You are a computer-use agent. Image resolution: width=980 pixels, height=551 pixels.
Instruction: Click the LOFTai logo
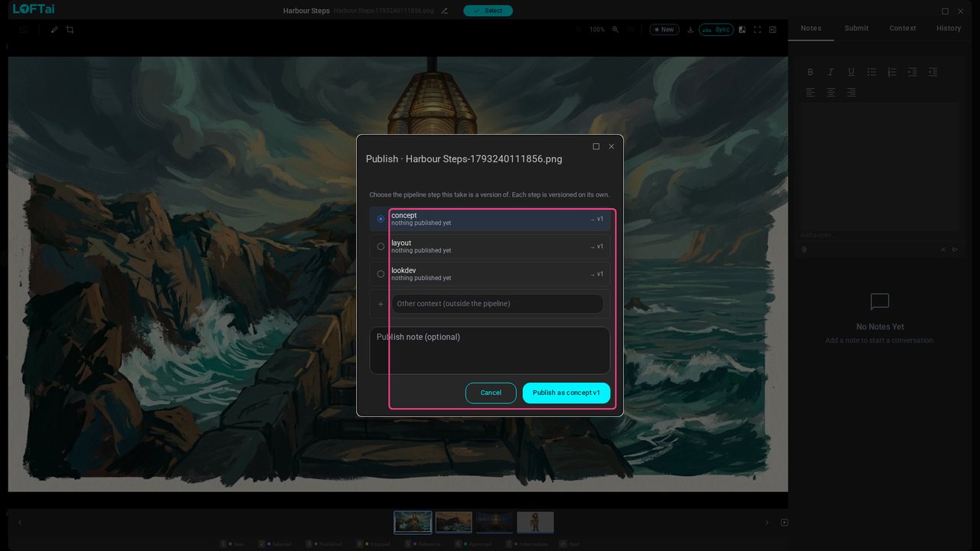(34, 9)
